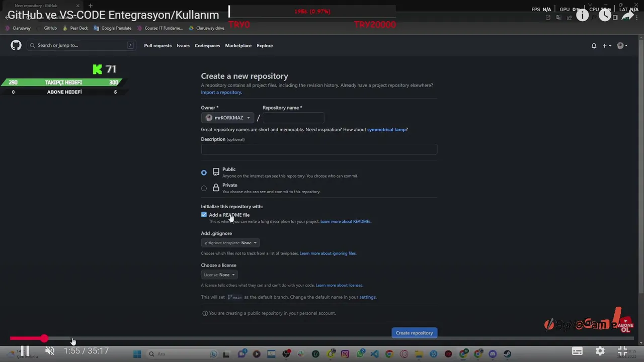Open Steam icon in the taskbar
644x362 pixels.
click(507, 354)
